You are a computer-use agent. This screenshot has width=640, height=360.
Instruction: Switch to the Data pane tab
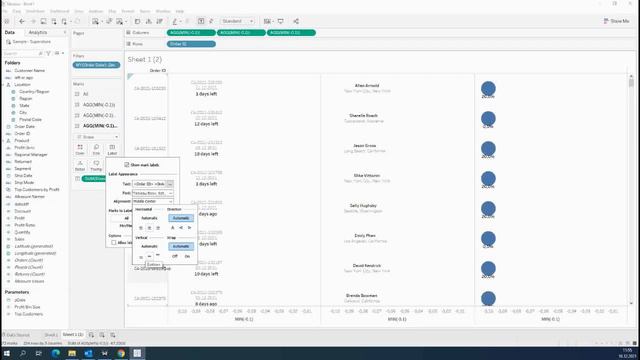coord(10,32)
